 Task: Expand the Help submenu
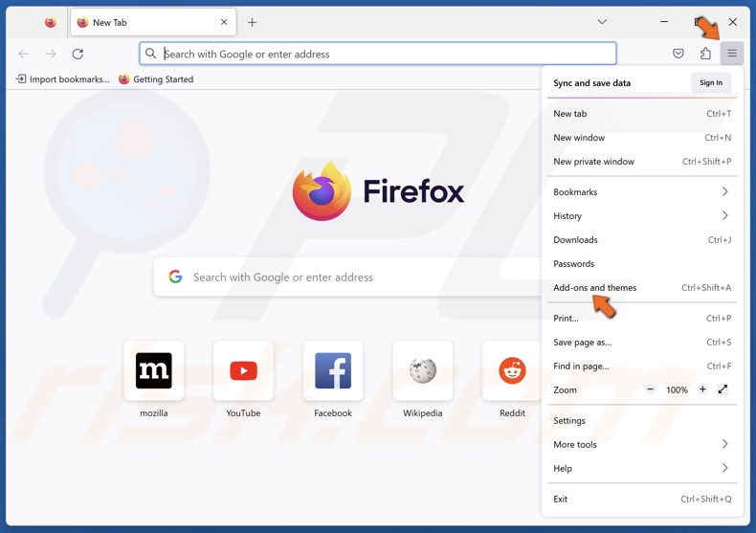tap(642, 469)
